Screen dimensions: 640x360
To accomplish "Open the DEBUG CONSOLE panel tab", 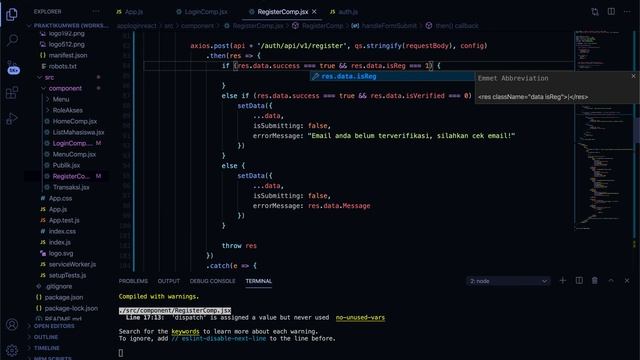I will click(212, 281).
